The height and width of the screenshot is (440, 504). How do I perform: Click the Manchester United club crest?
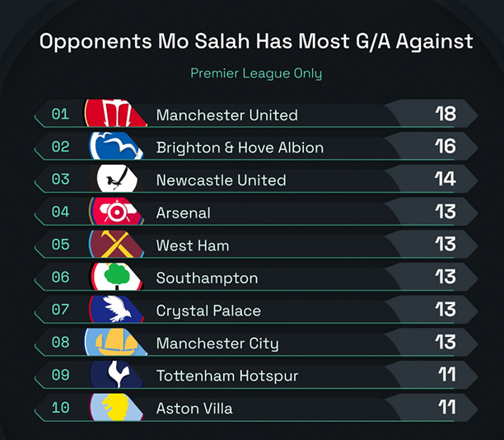click(x=117, y=114)
